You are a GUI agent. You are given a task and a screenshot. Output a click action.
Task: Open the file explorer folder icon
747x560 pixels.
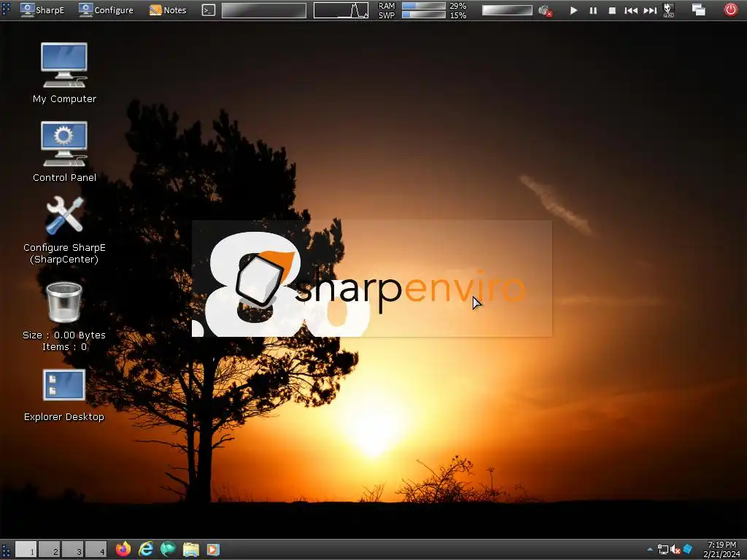pyautogui.click(x=190, y=550)
